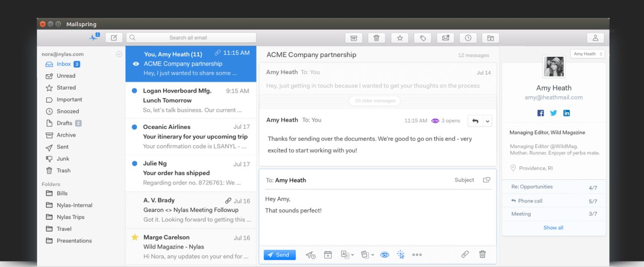Focus the Search all email field
The width and height of the screenshot is (644, 267).
(191, 38)
